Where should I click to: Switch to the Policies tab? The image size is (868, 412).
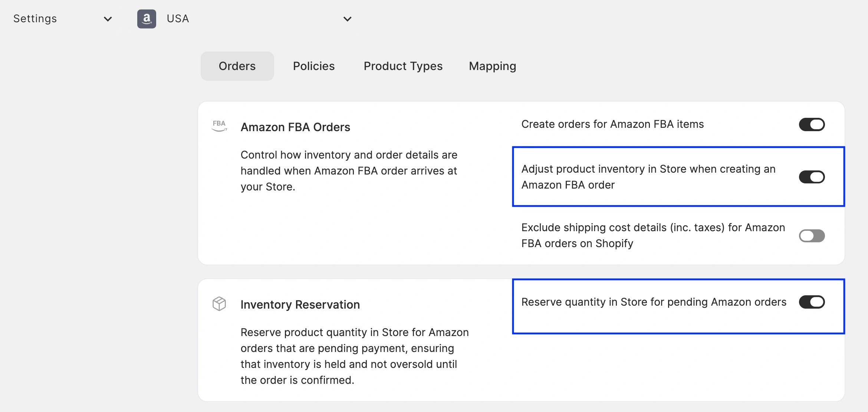click(314, 66)
